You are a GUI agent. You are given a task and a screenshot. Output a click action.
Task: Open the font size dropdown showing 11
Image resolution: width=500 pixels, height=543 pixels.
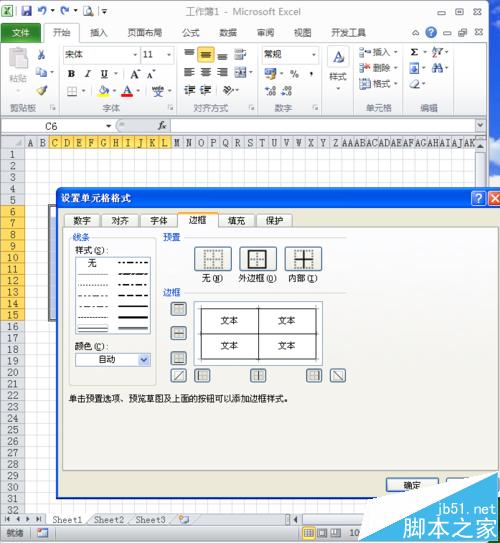pyautogui.click(x=169, y=55)
